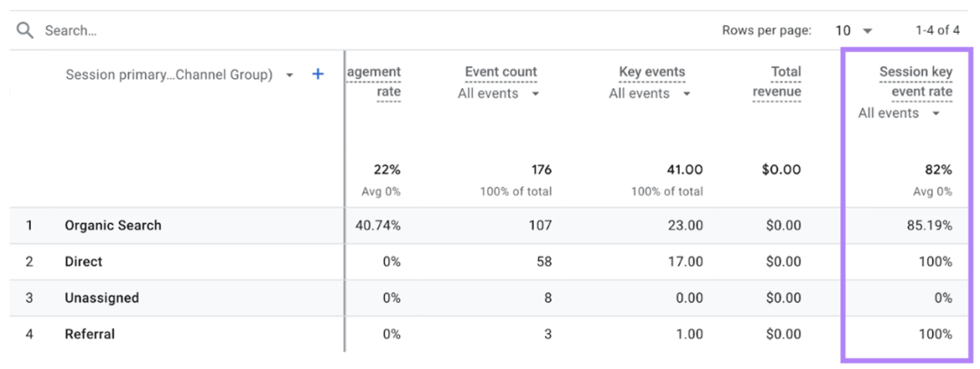
Task: Select the Direct channel row
Action: point(83,262)
